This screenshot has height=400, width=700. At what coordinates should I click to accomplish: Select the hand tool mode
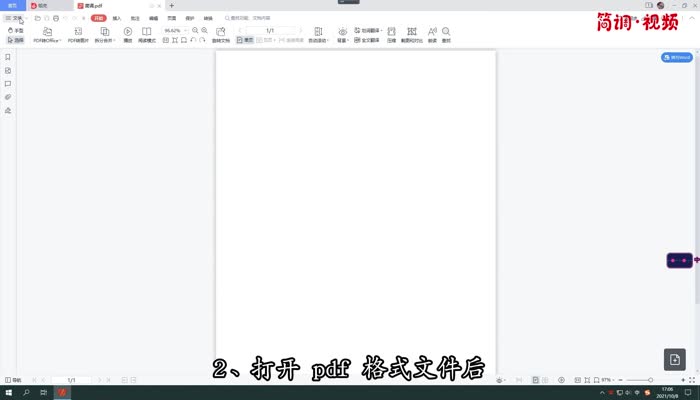coord(16,30)
